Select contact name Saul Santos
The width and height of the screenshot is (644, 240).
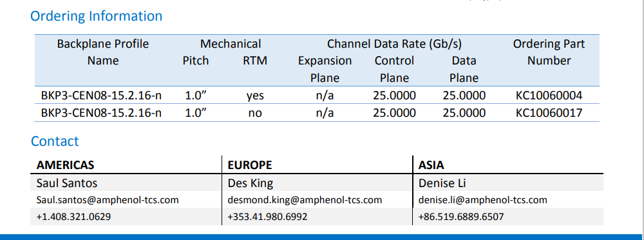click(x=67, y=183)
